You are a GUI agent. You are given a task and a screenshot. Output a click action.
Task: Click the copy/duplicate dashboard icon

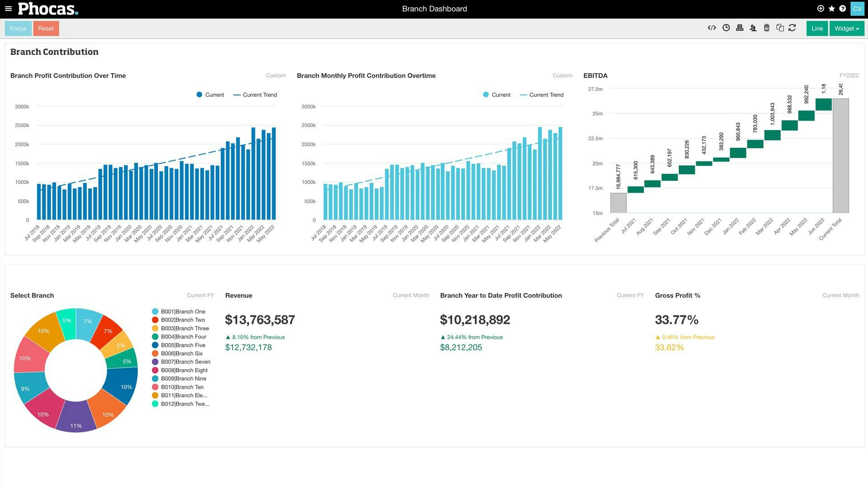coord(780,28)
